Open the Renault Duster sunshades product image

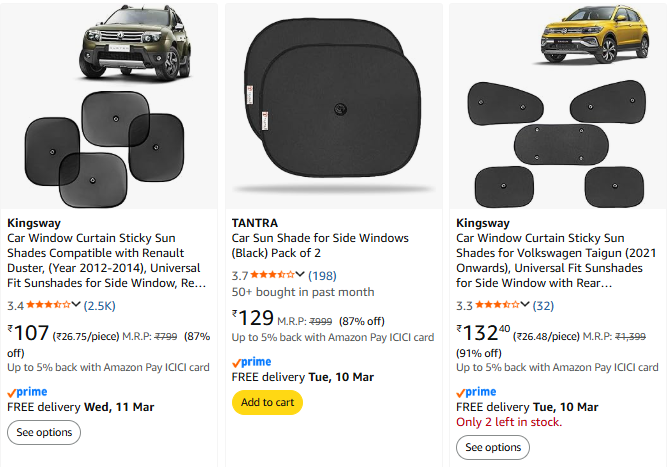tap(109, 103)
